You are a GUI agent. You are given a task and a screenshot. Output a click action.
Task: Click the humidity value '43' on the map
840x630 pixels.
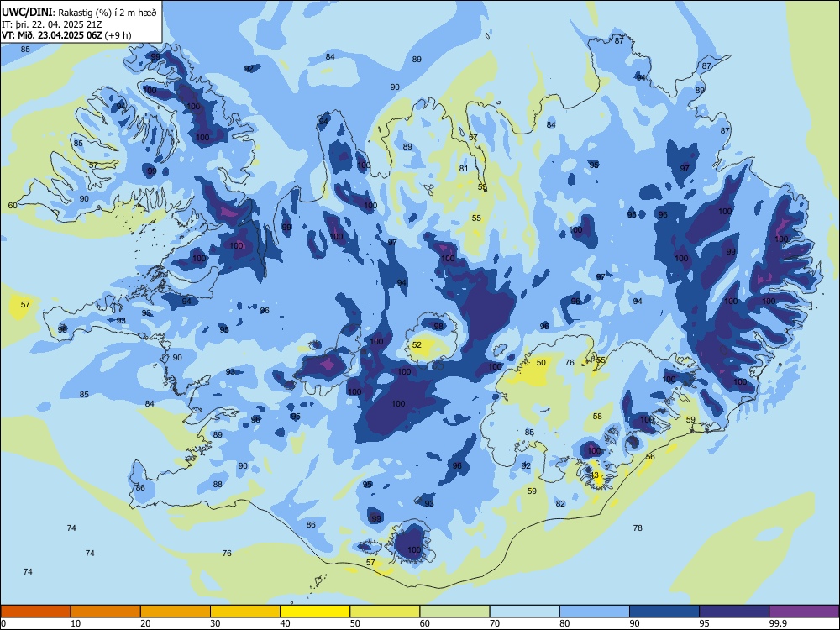pos(594,475)
